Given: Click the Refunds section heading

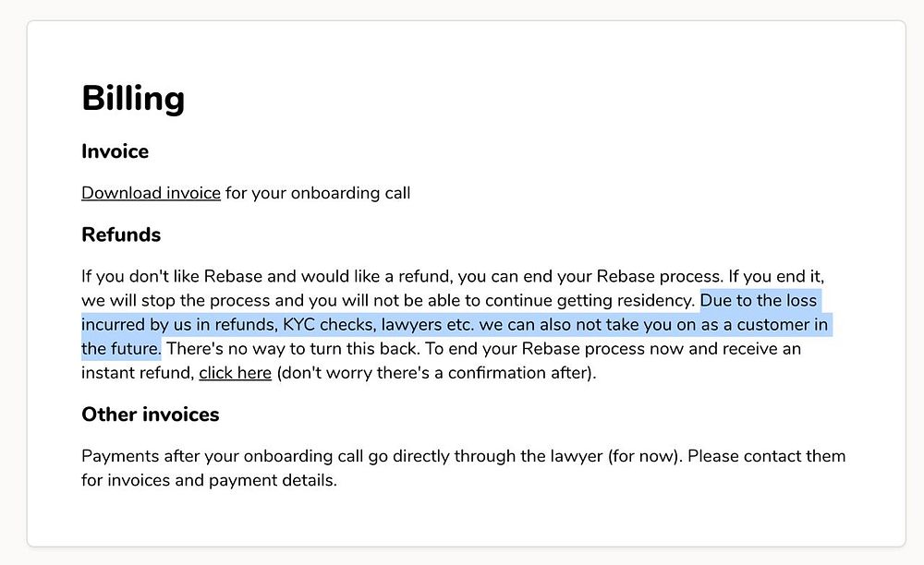Looking at the screenshot, I should pyautogui.click(x=121, y=234).
